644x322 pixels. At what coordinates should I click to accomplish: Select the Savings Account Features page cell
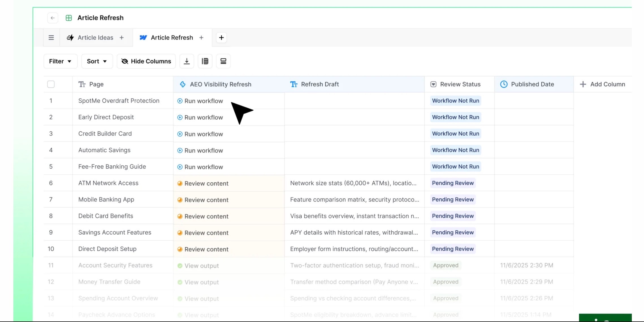point(123,232)
